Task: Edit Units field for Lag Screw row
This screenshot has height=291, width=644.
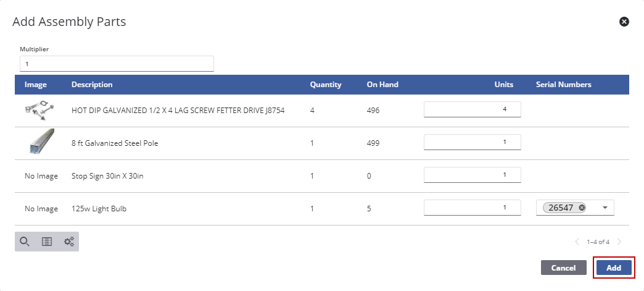Action: pos(473,109)
